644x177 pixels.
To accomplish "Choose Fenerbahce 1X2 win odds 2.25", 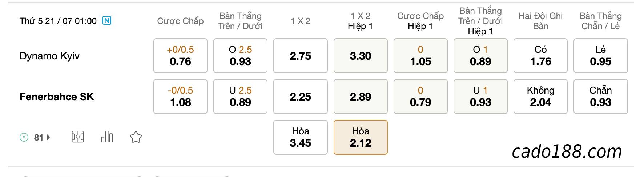I will click(x=301, y=97).
